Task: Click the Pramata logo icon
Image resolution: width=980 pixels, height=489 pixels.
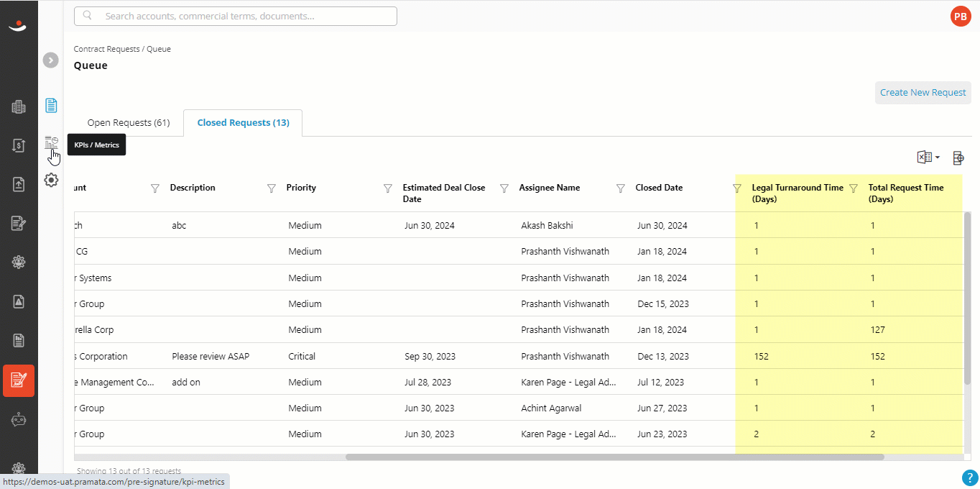Action: [x=18, y=26]
